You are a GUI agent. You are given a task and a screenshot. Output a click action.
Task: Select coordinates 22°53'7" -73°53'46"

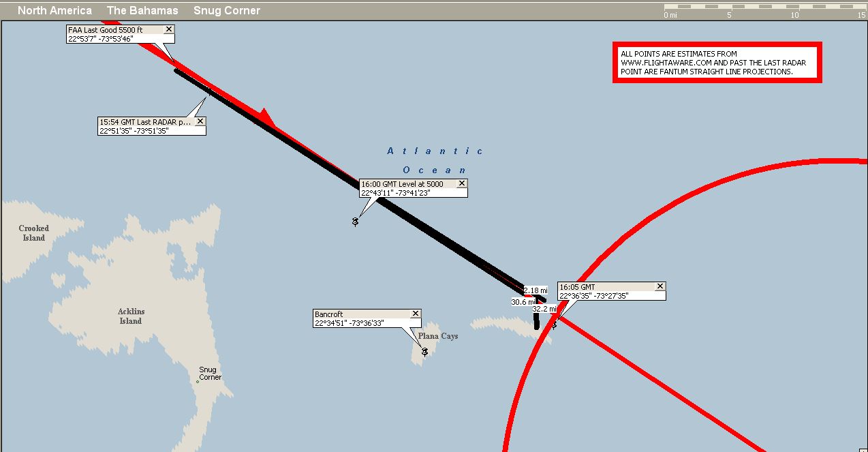coord(100,39)
